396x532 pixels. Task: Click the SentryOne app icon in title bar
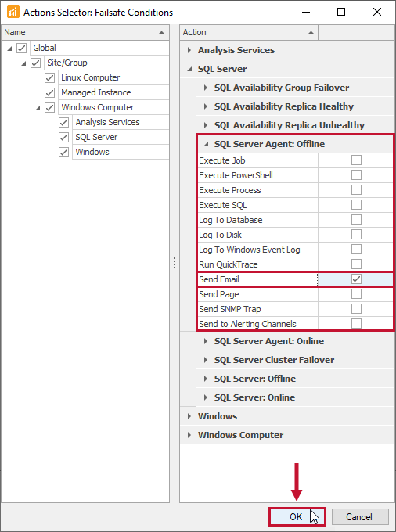pyautogui.click(x=13, y=12)
